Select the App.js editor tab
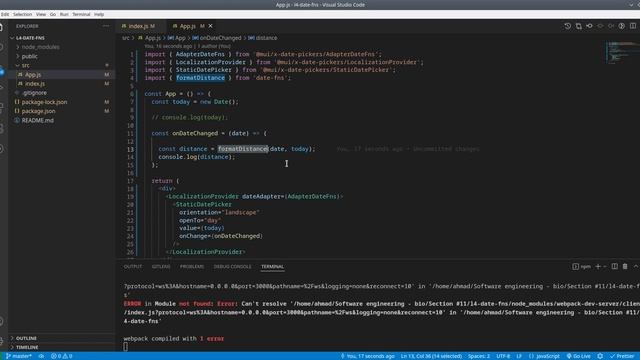Image resolution: width=640 pixels, height=360 pixels. pyautogui.click(x=188, y=26)
